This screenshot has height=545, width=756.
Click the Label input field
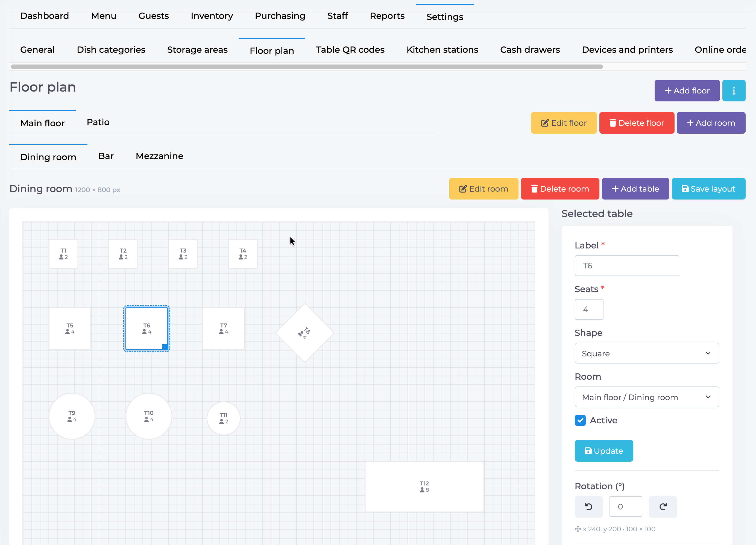(627, 266)
